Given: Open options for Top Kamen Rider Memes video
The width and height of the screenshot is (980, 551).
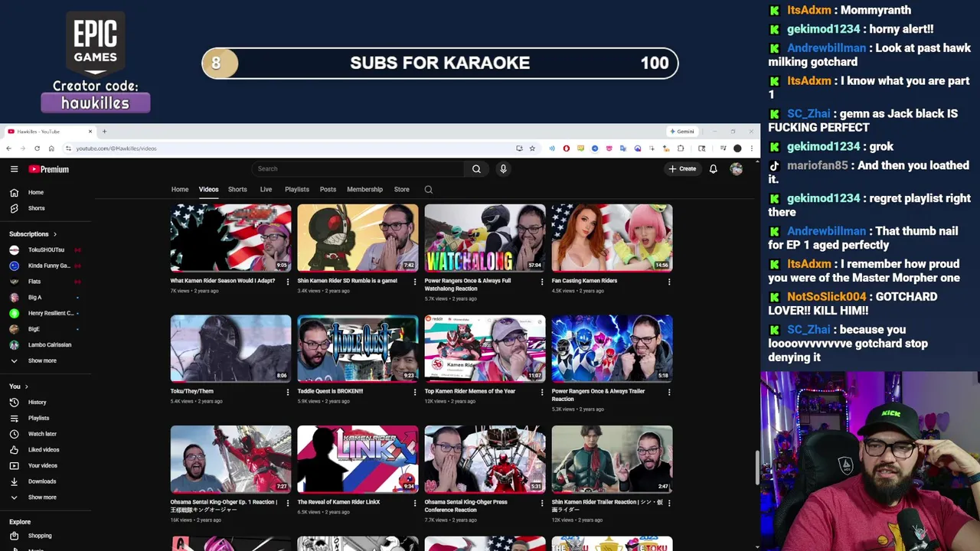Looking at the screenshot, I should 542,392.
